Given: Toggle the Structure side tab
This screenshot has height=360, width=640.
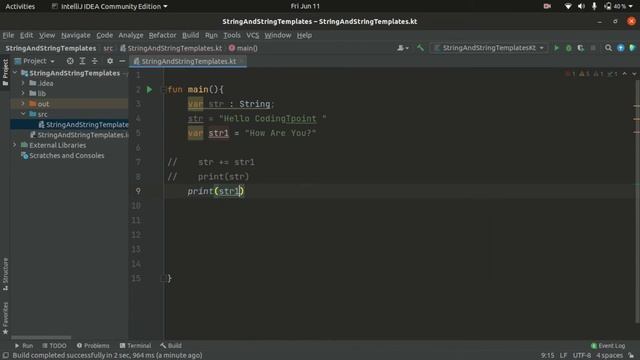Looking at the screenshot, I should click(x=5, y=274).
